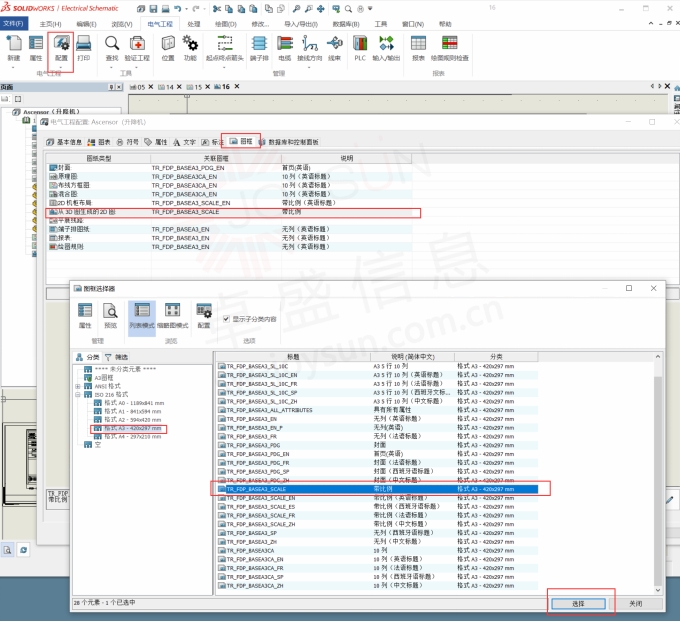The image size is (680, 622).
Task: Open 属性 (Properties) in the main ribbon
Action: tap(36, 48)
